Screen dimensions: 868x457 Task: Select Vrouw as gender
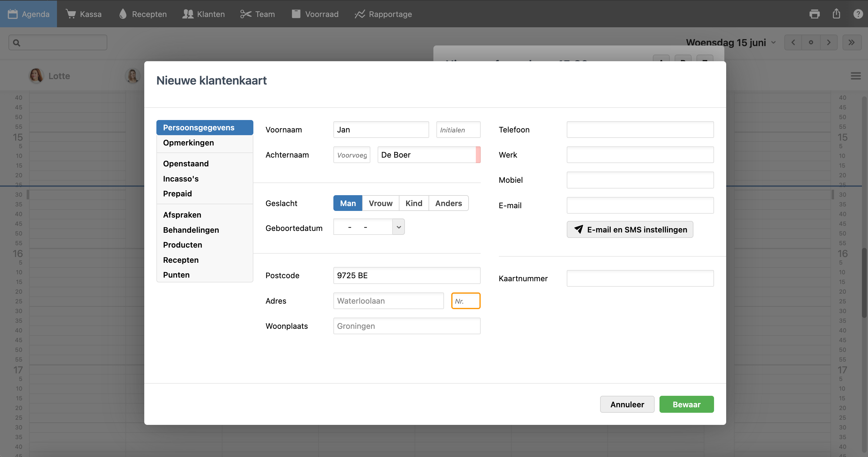(x=380, y=203)
